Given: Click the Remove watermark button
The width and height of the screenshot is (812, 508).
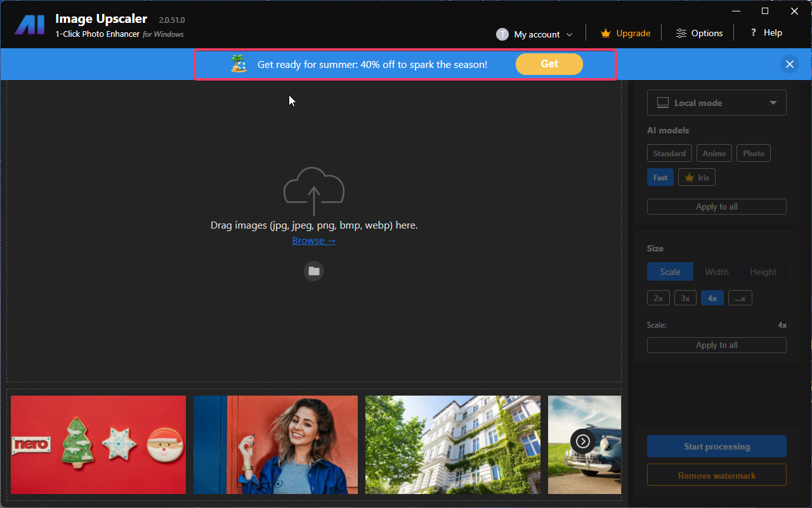Looking at the screenshot, I should pyautogui.click(x=717, y=475).
